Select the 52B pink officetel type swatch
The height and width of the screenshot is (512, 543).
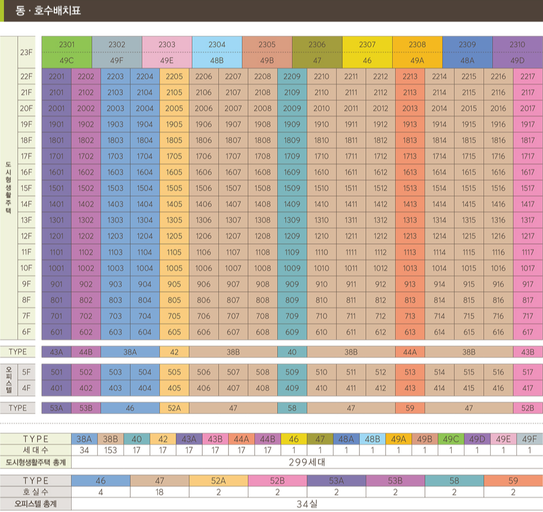pyautogui.click(x=277, y=481)
